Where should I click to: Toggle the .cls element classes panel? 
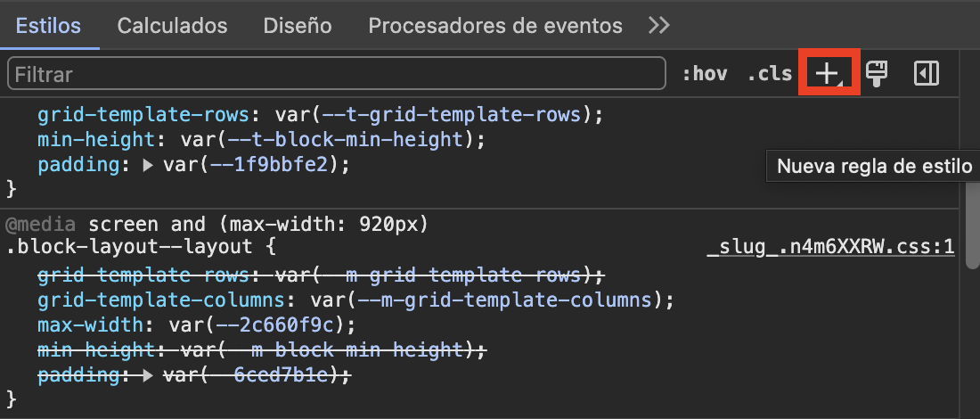click(x=769, y=74)
